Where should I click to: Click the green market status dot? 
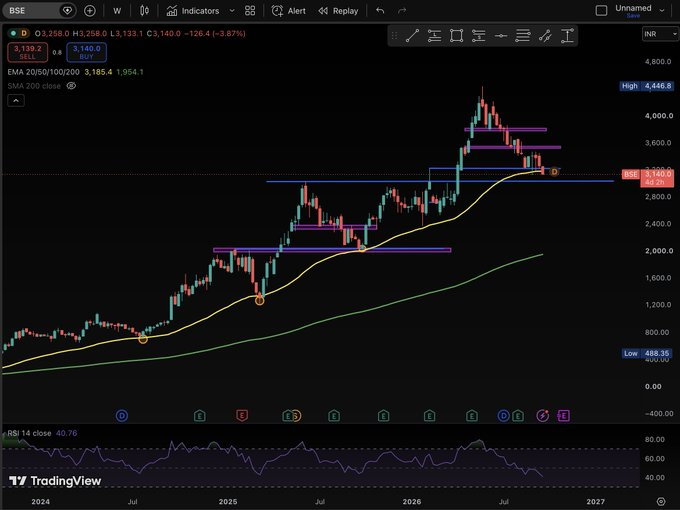point(13,33)
